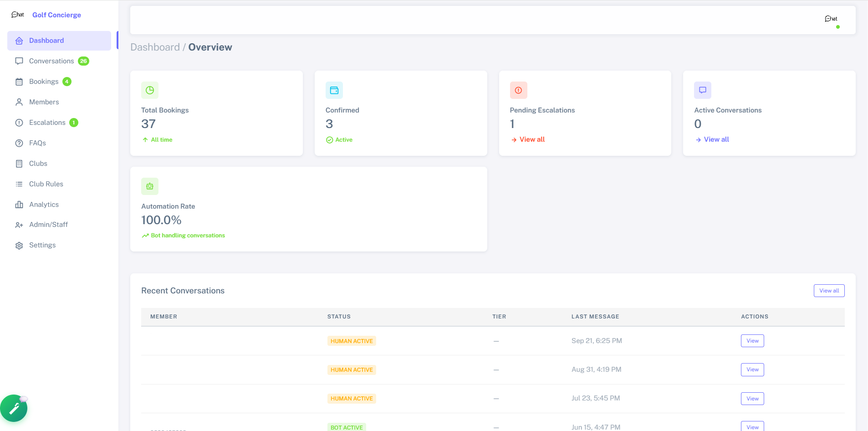The height and width of the screenshot is (431, 868).
Task: Click the Automation Rate robot icon
Action: [x=150, y=186]
